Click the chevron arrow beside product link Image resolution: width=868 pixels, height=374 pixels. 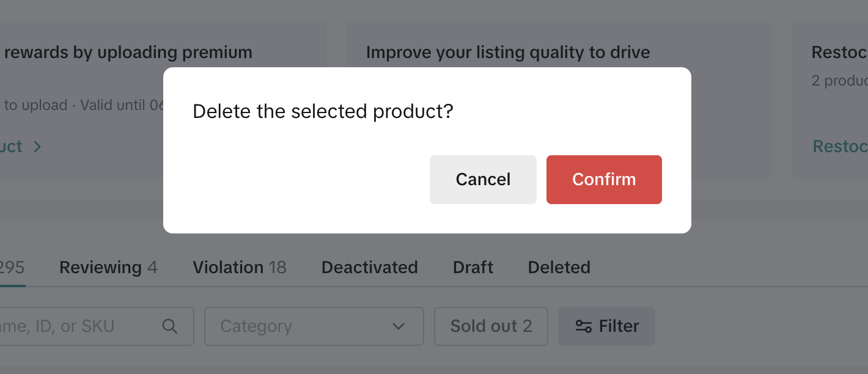[x=37, y=147]
